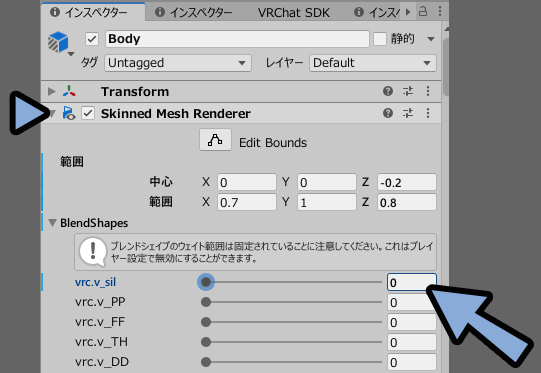
Task: Click the extent Y field showing 1
Action: (x=327, y=202)
